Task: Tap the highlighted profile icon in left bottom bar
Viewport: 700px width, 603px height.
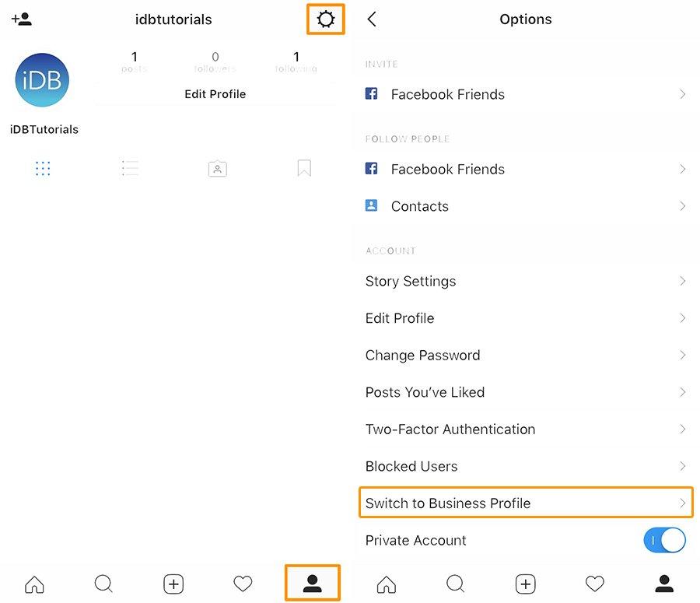Action: (x=313, y=584)
